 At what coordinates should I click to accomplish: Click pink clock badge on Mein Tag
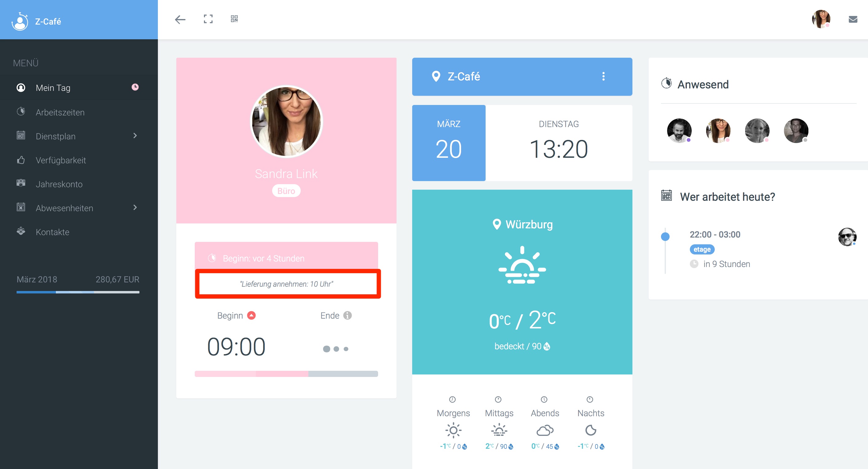tap(135, 87)
